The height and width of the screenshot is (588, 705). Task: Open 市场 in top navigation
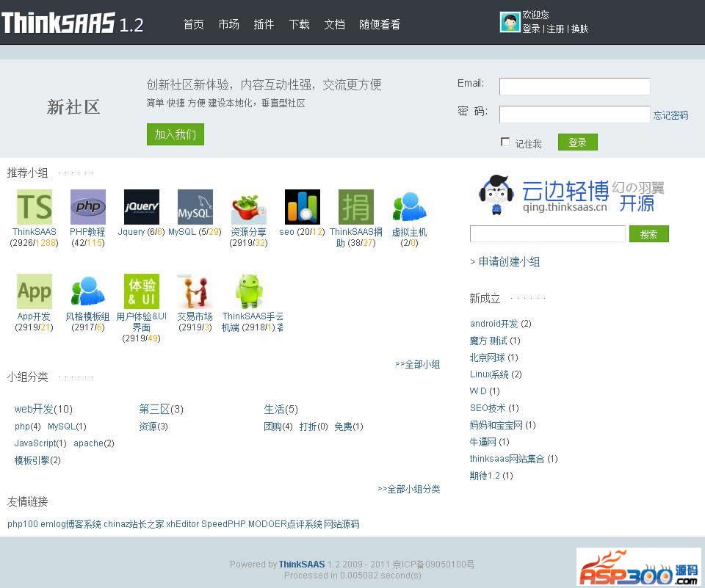(228, 24)
